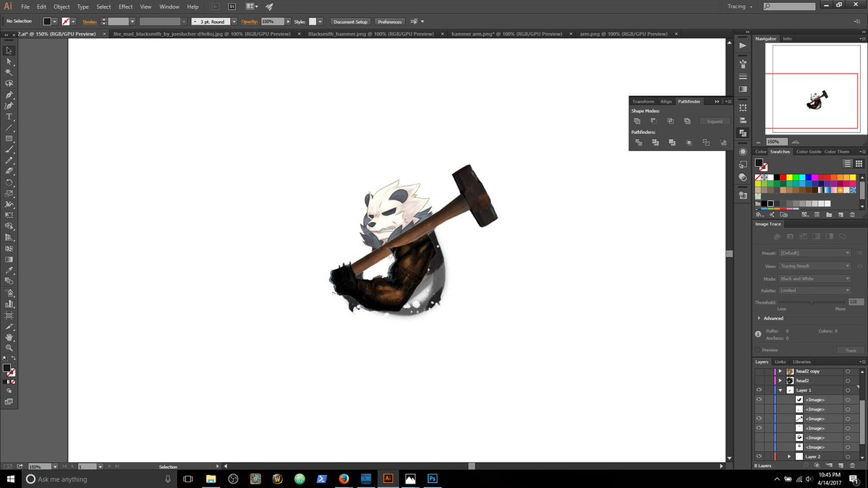Click the Merge pathfinder icon
Image resolution: width=868 pixels, height=488 pixels.
(x=672, y=142)
